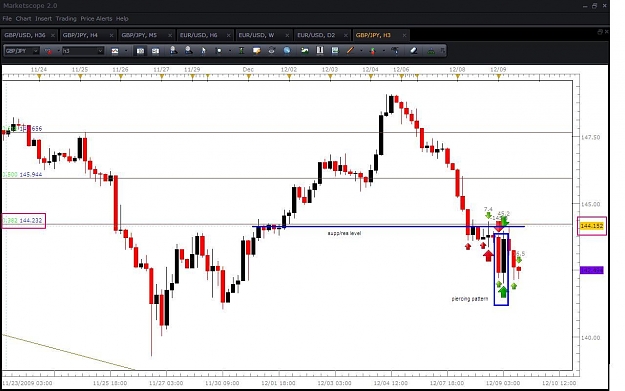Click the 144.232 Fibonacci level label

31,220
